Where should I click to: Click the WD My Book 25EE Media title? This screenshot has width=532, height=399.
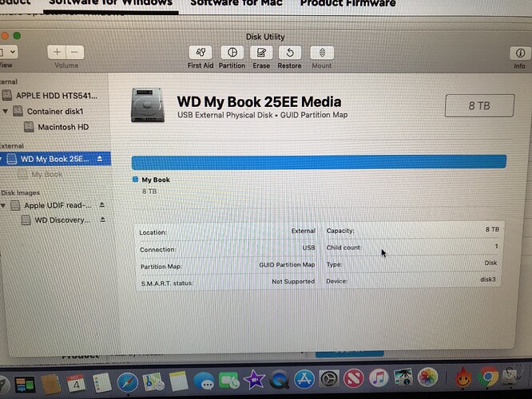(259, 101)
